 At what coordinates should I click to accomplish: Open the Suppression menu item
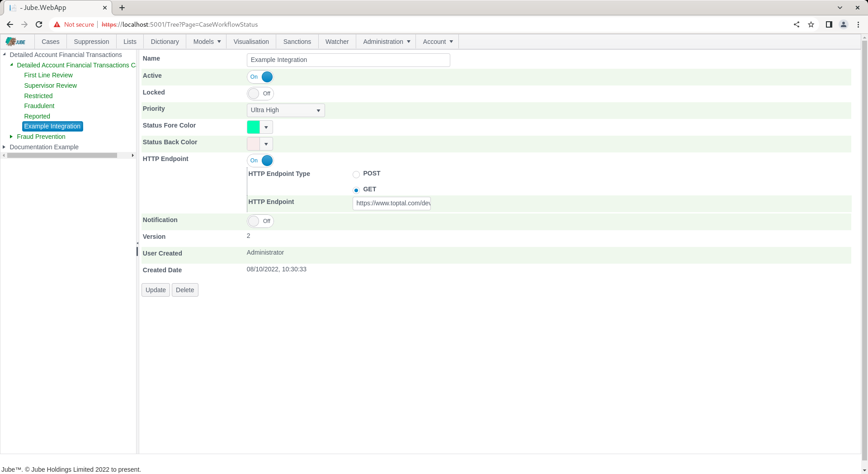tap(91, 42)
